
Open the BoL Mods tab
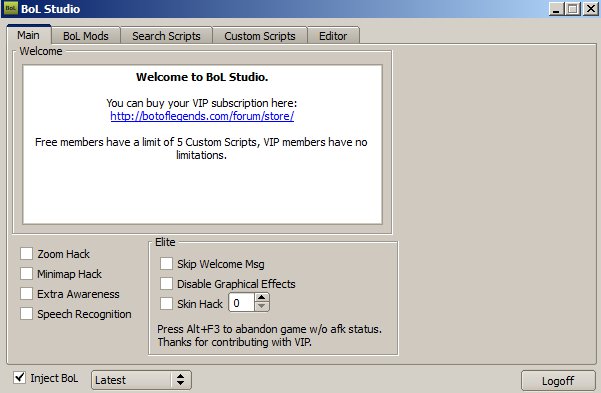(x=86, y=36)
